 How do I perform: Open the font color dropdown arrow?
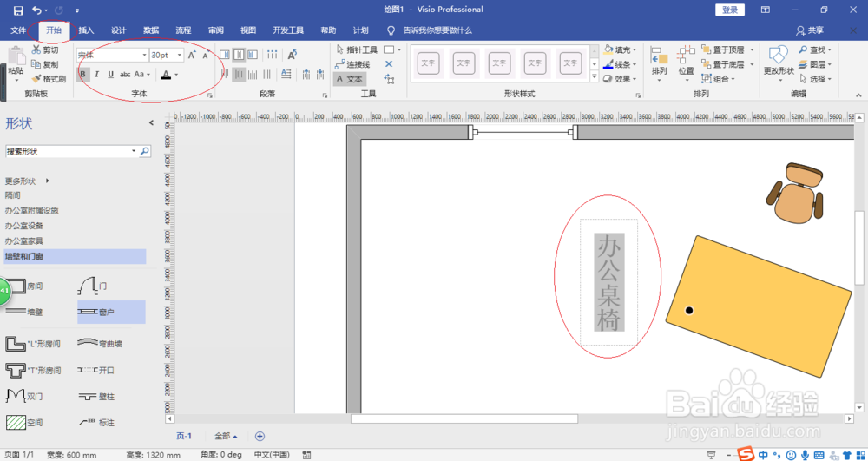176,74
